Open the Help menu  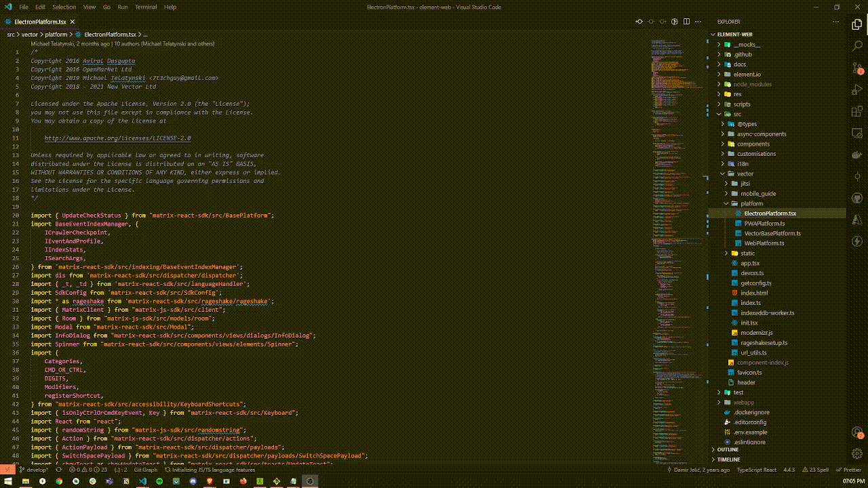point(170,7)
